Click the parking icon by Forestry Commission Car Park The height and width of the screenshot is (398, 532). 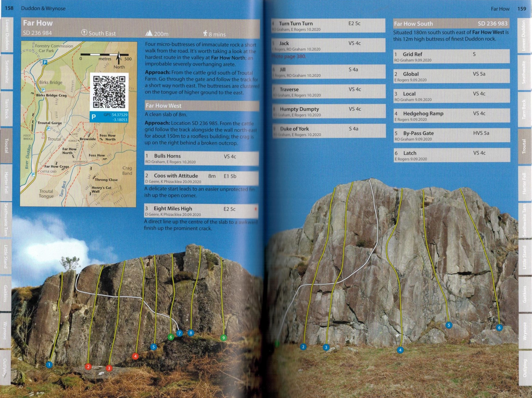point(45,62)
